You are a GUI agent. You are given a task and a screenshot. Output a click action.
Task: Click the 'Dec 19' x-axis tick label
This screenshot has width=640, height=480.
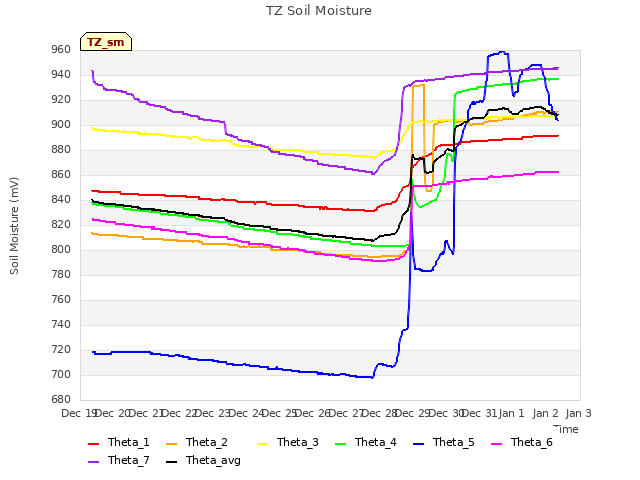pyautogui.click(x=79, y=413)
